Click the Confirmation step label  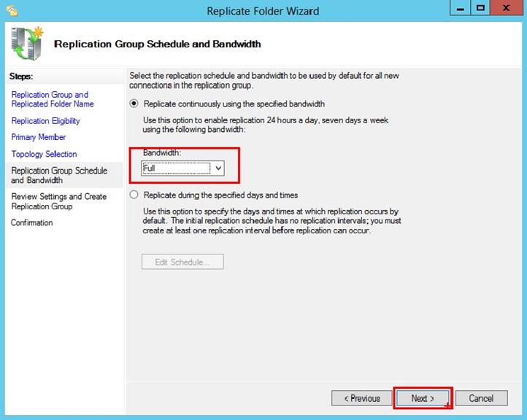pyautogui.click(x=31, y=222)
